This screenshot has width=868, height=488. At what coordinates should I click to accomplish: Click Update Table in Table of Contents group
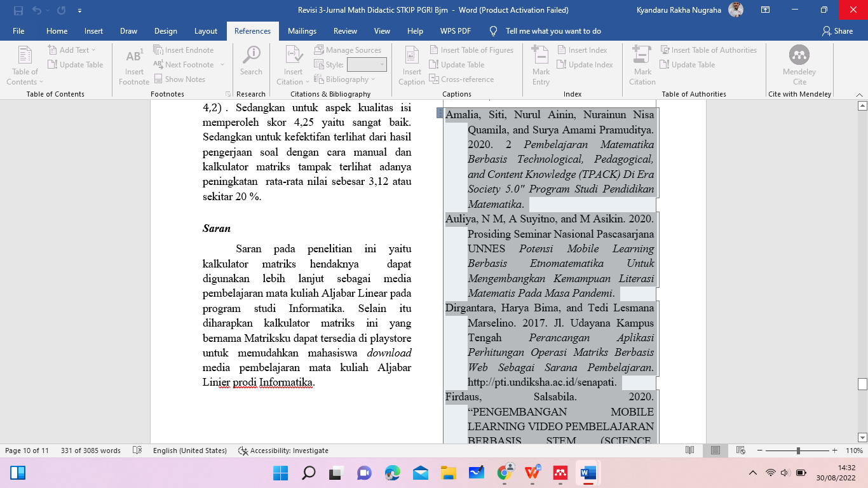[76, 65]
